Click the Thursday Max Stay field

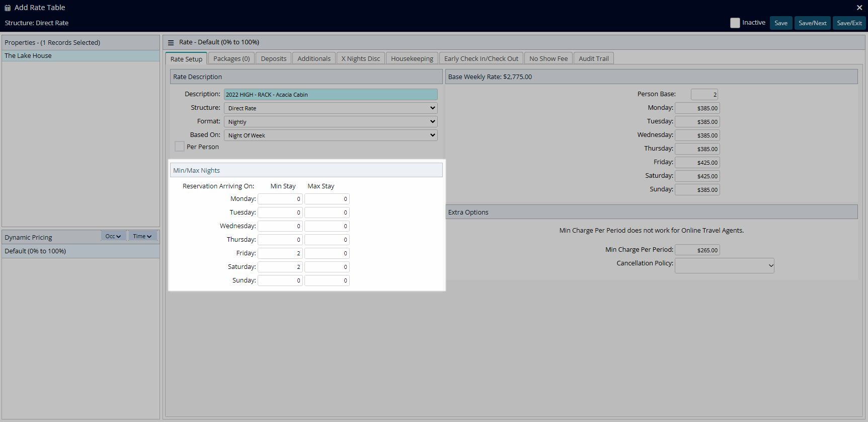[327, 240]
